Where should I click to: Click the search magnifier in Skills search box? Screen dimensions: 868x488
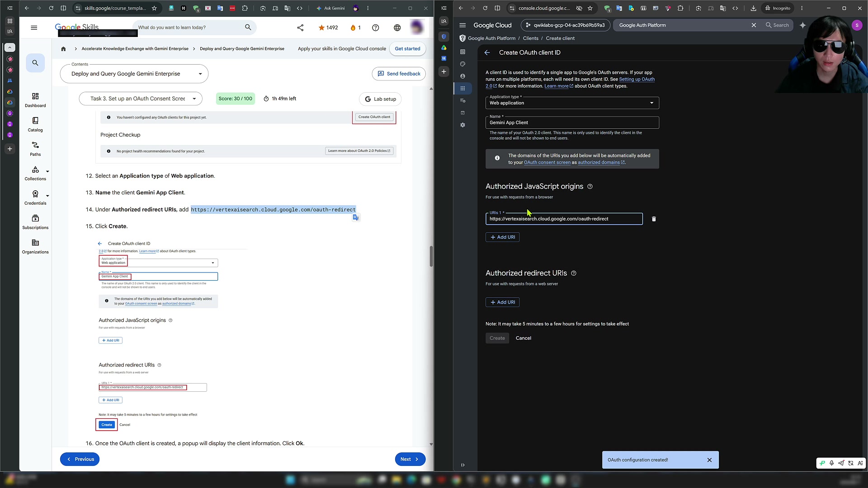coord(248,28)
